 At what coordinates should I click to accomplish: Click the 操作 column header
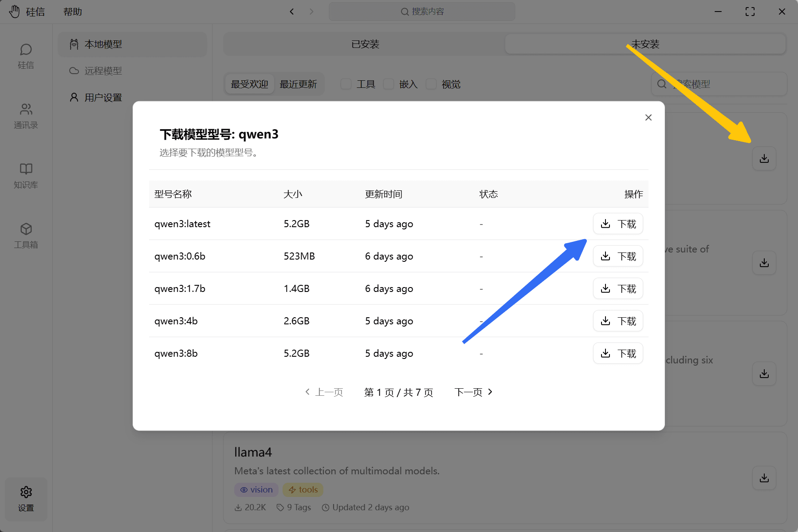click(633, 194)
